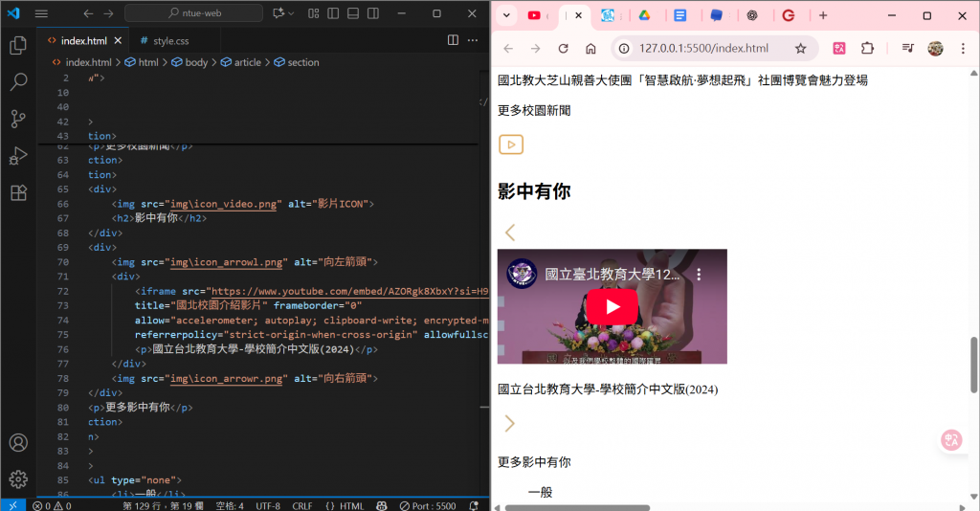Click the img\icon_video.png link in code
980x511 pixels.
pos(224,204)
